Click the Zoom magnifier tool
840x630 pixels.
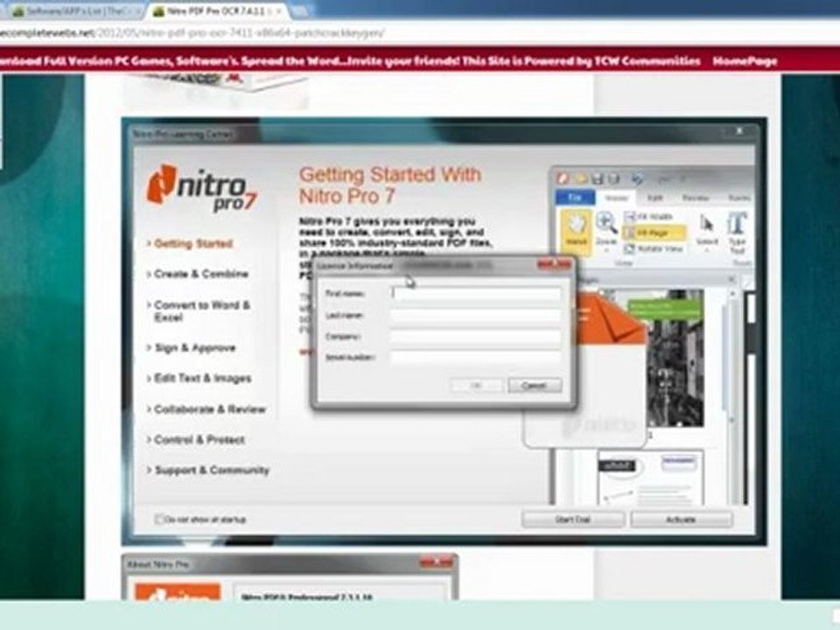coord(606,228)
